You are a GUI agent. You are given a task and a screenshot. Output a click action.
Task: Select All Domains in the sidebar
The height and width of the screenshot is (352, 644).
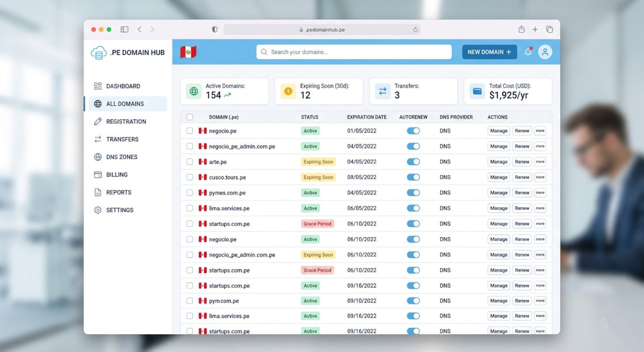point(126,104)
